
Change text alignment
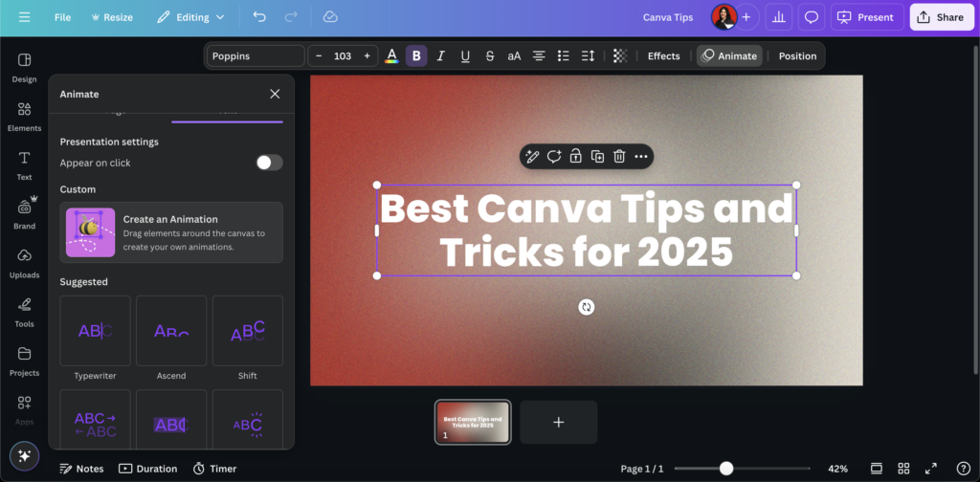(x=539, y=55)
